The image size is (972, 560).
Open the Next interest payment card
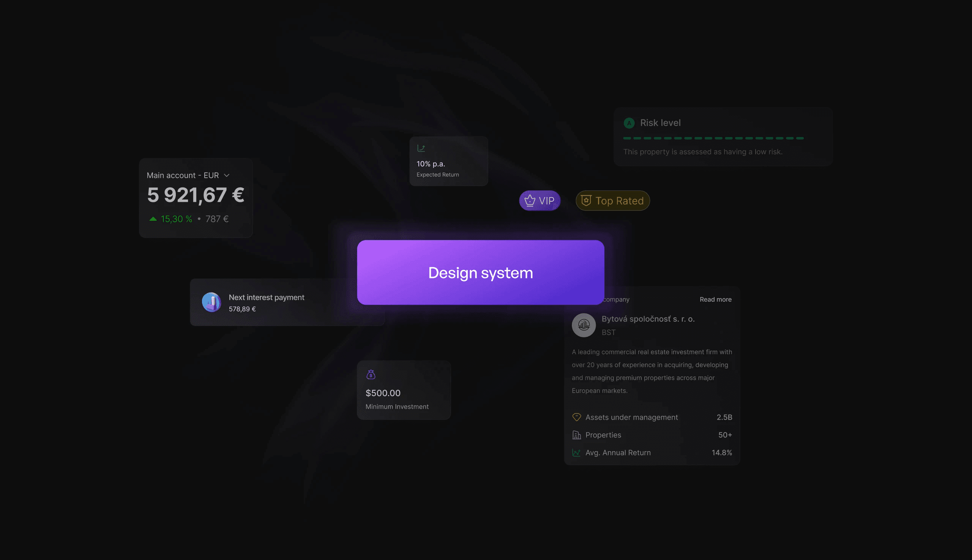[x=287, y=302]
